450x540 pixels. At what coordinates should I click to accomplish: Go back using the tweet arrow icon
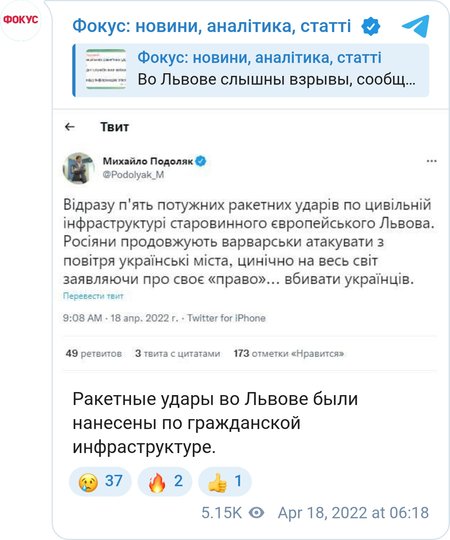tap(70, 127)
